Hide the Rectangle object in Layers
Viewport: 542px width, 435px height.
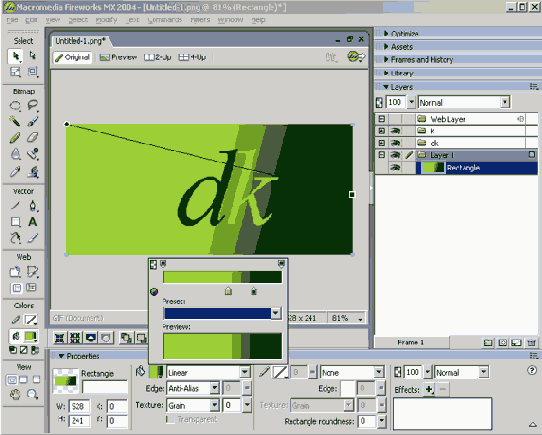tap(395, 168)
